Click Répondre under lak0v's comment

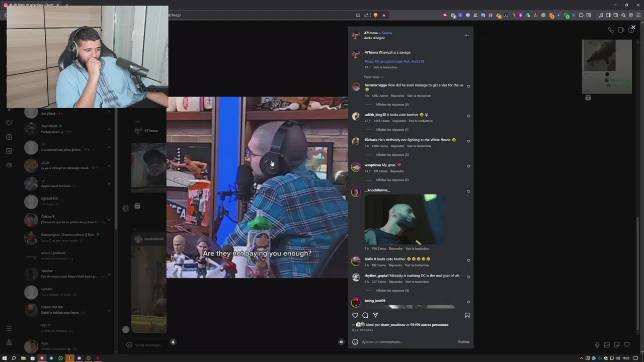[x=394, y=265]
